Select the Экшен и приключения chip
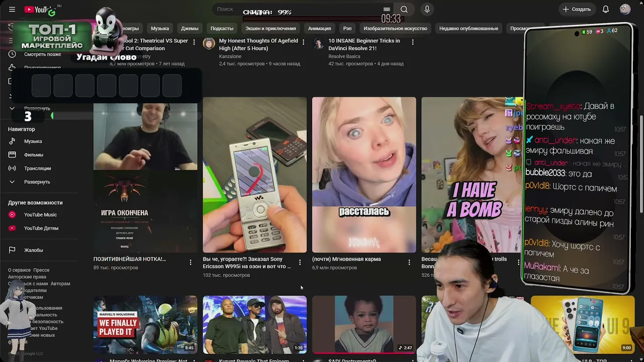Image resolution: width=644 pixels, height=362 pixels. click(271, 28)
